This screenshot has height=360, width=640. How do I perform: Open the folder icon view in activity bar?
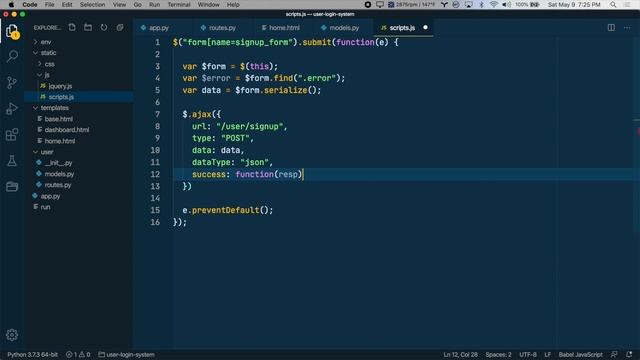pyautogui.click(x=12, y=187)
